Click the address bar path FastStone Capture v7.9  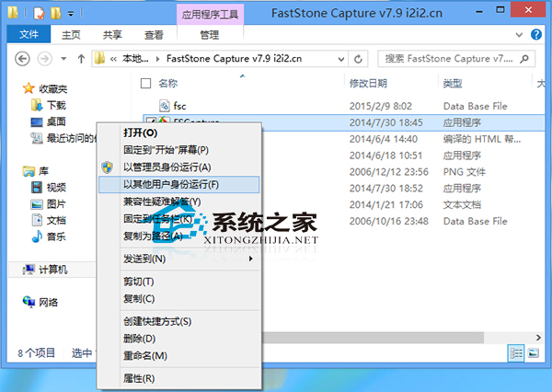[234, 59]
